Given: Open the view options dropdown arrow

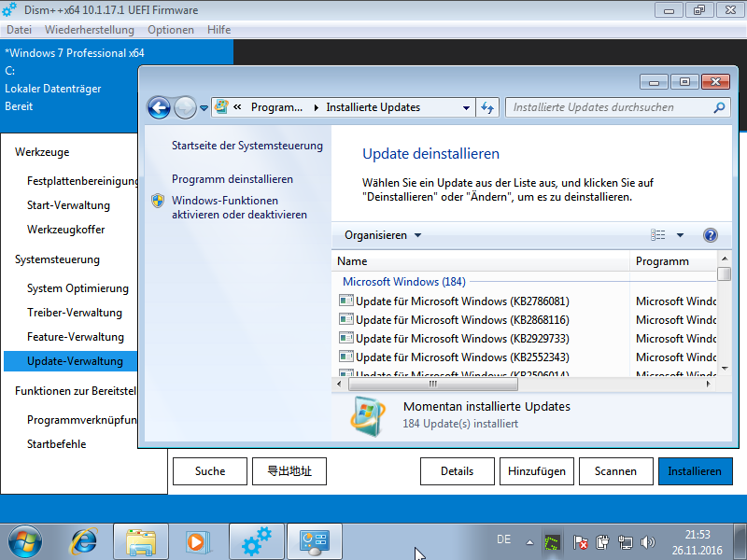Looking at the screenshot, I should pyautogui.click(x=680, y=235).
